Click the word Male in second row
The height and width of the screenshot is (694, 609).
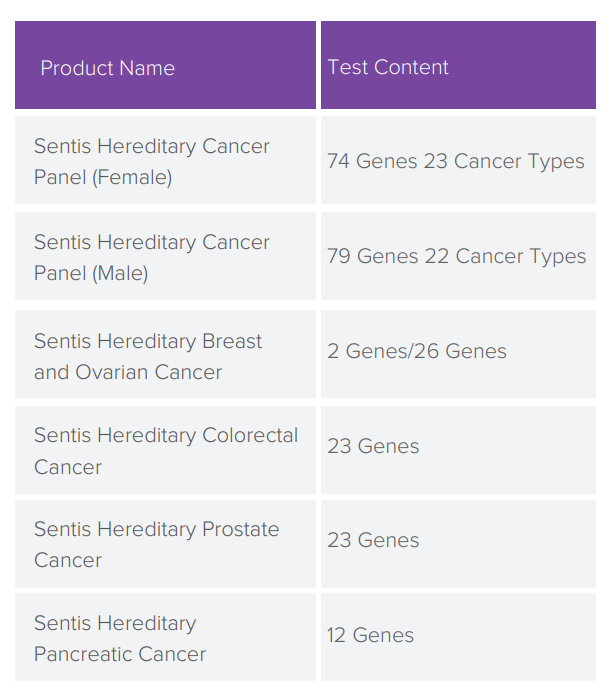point(120,273)
